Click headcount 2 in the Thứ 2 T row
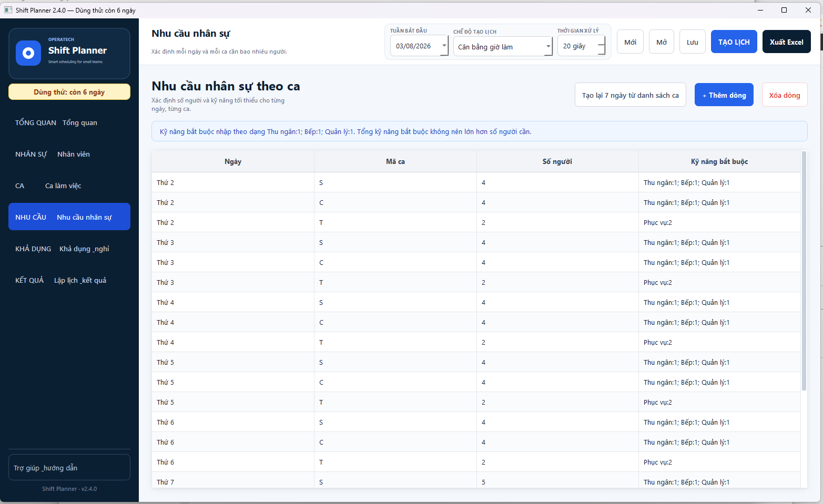This screenshot has width=823, height=504. click(557, 222)
